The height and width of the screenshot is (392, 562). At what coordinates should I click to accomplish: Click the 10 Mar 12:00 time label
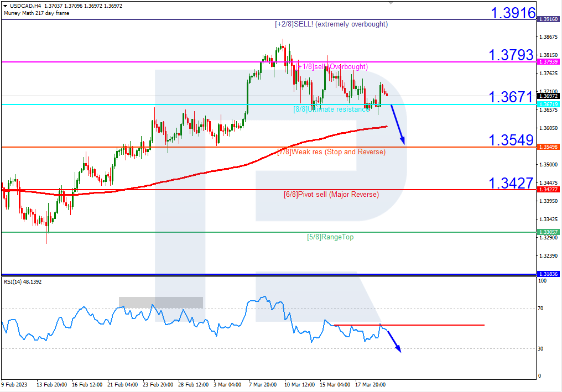point(299,384)
